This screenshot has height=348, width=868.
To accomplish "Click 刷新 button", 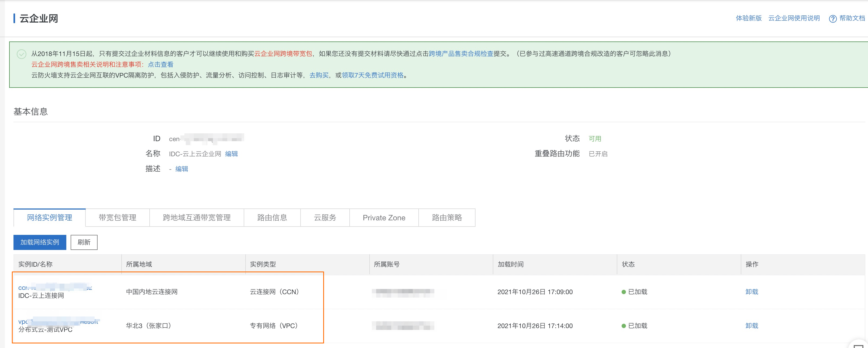I will point(84,242).
